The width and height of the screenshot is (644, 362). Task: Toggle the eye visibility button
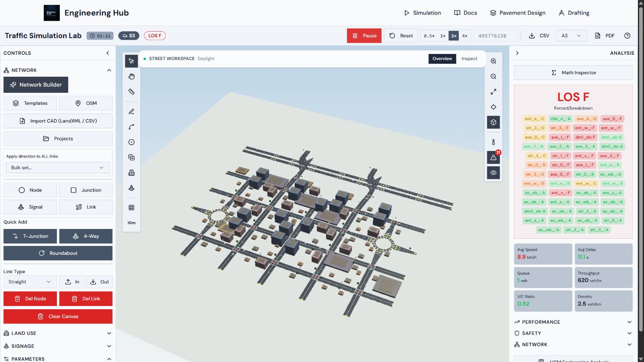(493, 173)
